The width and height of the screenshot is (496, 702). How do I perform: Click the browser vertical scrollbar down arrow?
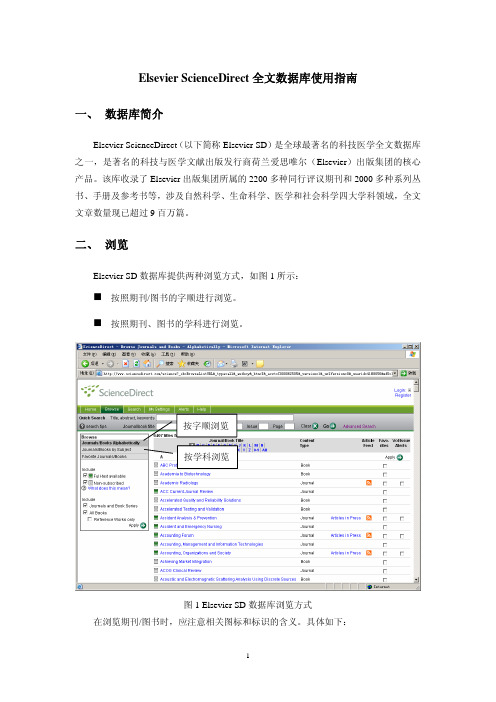(x=416, y=580)
